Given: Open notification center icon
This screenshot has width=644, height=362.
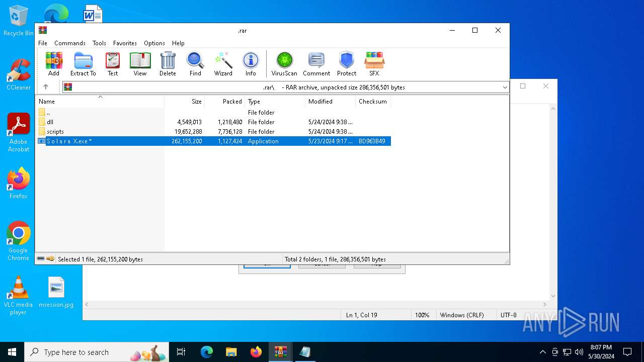Looking at the screenshot, I should [x=627, y=352].
